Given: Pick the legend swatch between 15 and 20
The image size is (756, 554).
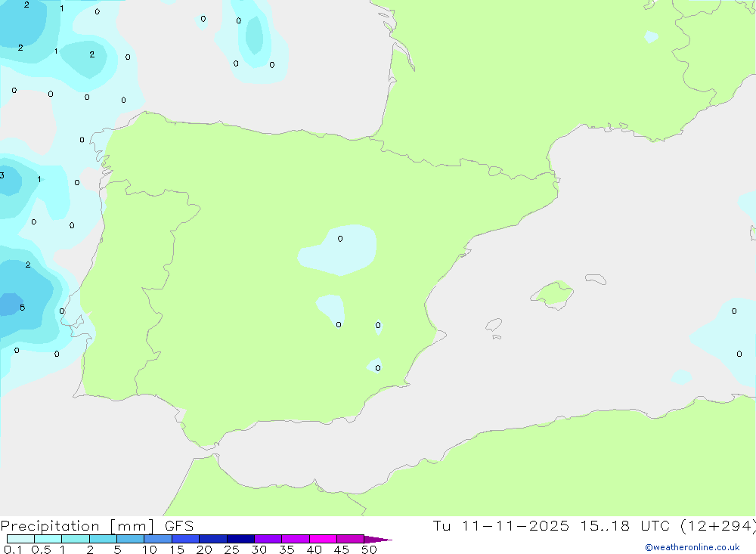Looking at the screenshot, I should (x=186, y=539).
